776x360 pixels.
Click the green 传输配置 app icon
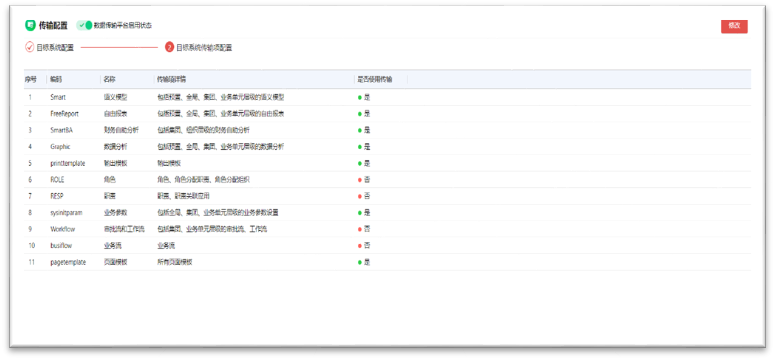30,25
